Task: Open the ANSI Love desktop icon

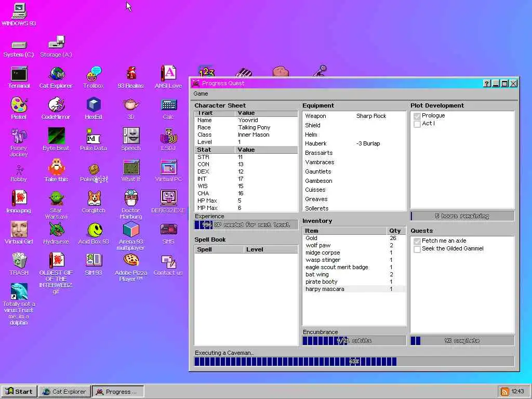Action: [168, 78]
